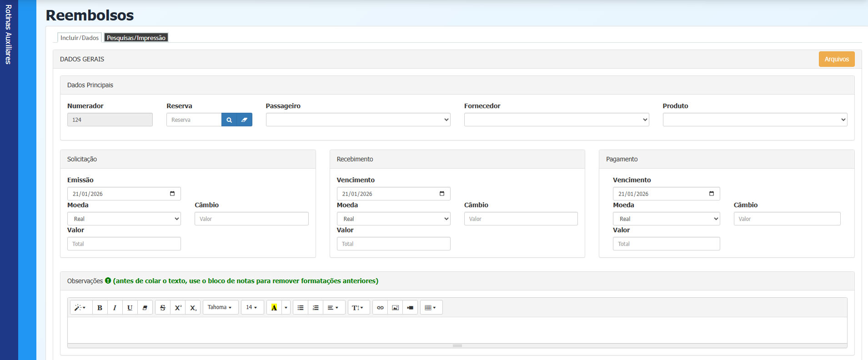Viewport: 868px width, 360px height.
Task: Open the text color picker arrow
Action: [286, 308]
